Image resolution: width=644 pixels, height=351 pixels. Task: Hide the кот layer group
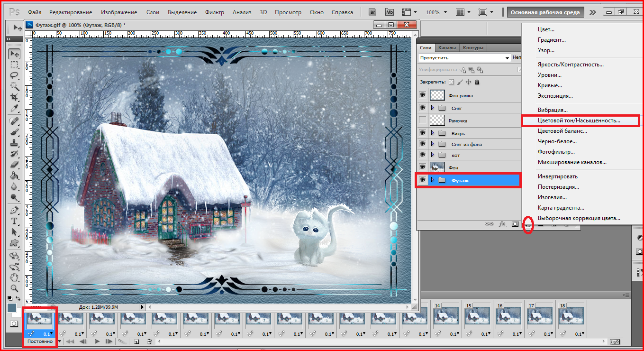point(422,155)
